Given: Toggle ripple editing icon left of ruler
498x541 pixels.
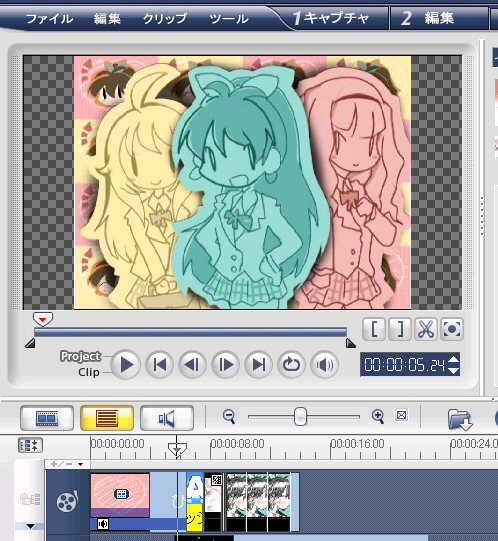Looking at the screenshot, I should pos(30,445).
